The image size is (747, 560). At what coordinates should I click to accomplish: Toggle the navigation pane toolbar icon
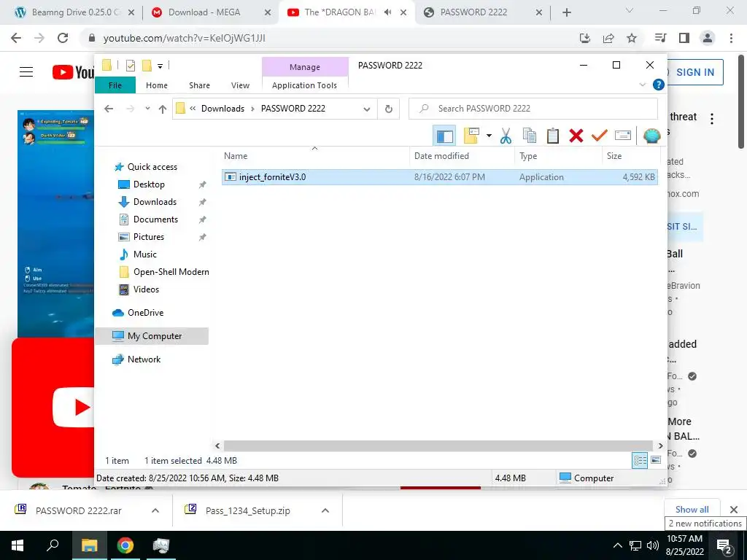[x=444, y=136]
